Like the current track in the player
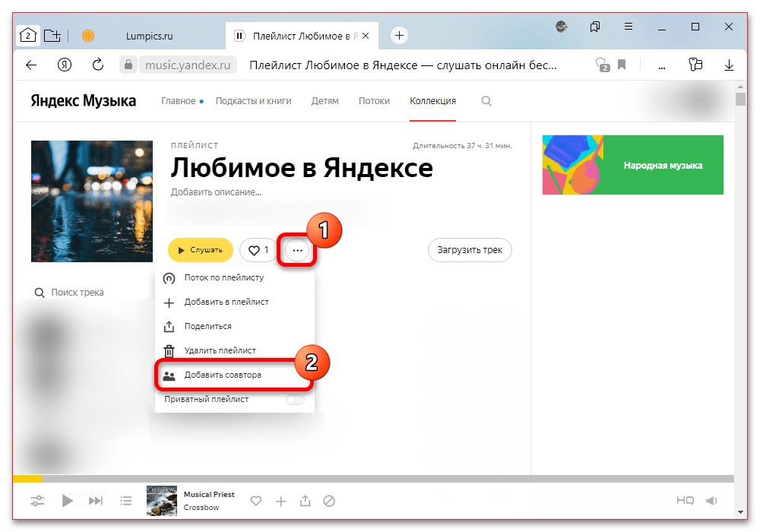 click(x=256, y=501)
